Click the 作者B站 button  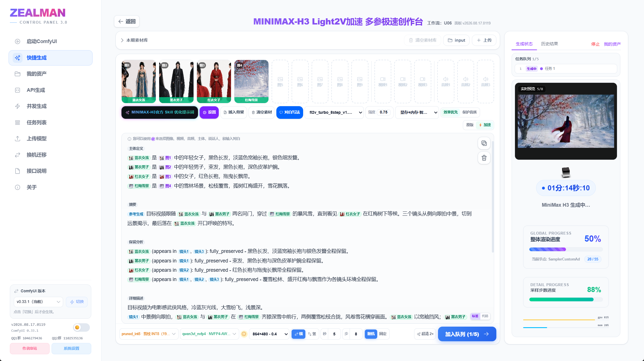tap(30, 349)
